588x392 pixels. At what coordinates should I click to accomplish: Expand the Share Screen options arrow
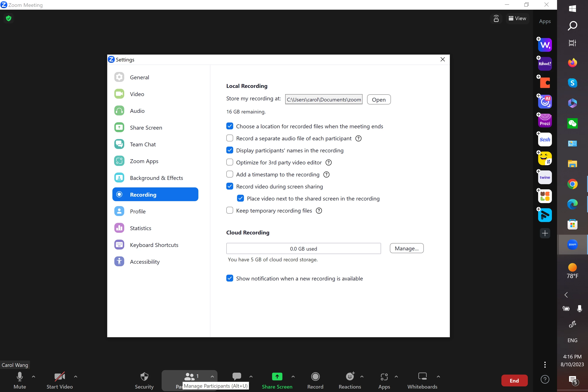(293, 376)
